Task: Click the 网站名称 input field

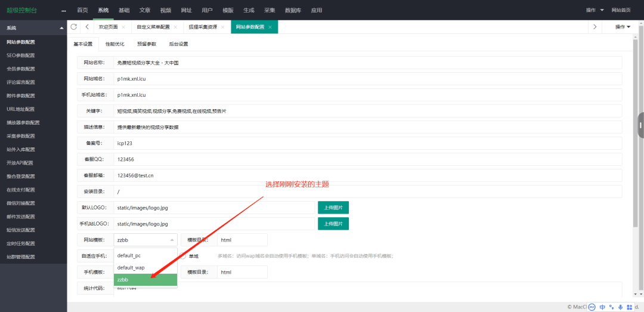Action: coord(367,63)
